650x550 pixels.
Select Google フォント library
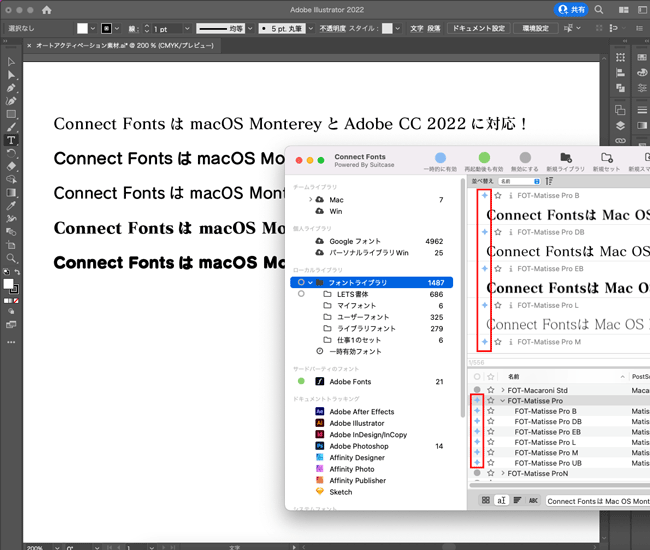[x=355, y=241]
